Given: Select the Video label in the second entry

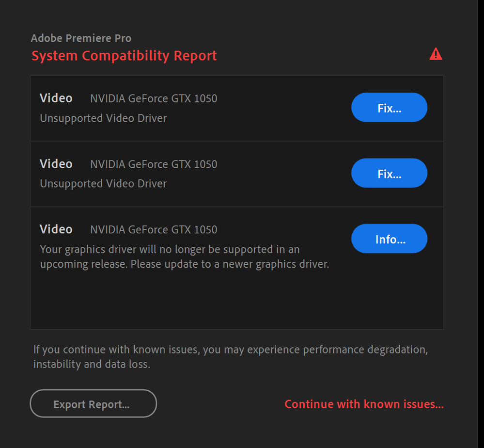Looking at the screenshot, I should (56, 164).
